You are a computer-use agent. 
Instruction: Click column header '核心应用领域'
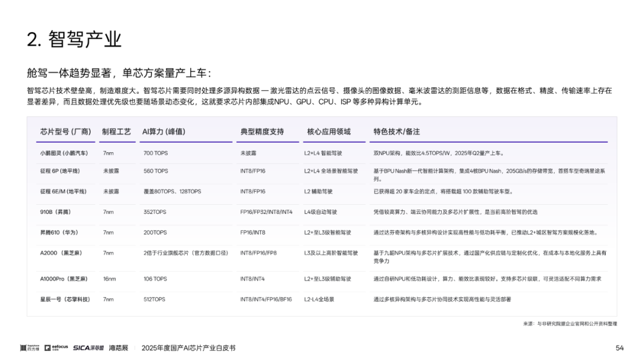pos(329,131)
